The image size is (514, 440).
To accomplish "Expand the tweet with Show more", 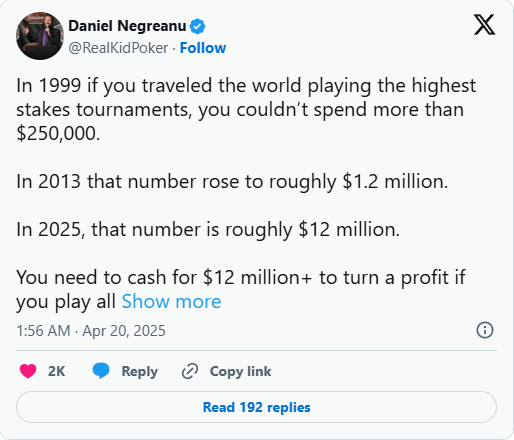I will point(171,302).
